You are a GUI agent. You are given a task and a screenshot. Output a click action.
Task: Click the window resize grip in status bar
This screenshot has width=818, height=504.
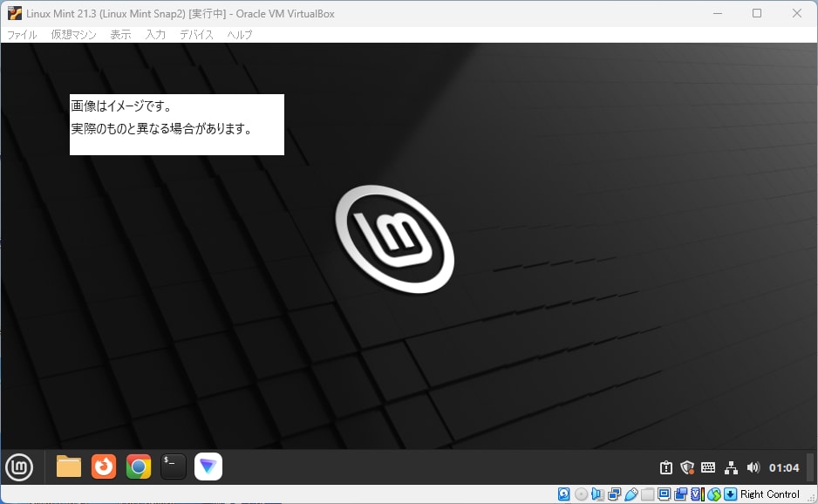pyautogui.click(x=812, y=498)
